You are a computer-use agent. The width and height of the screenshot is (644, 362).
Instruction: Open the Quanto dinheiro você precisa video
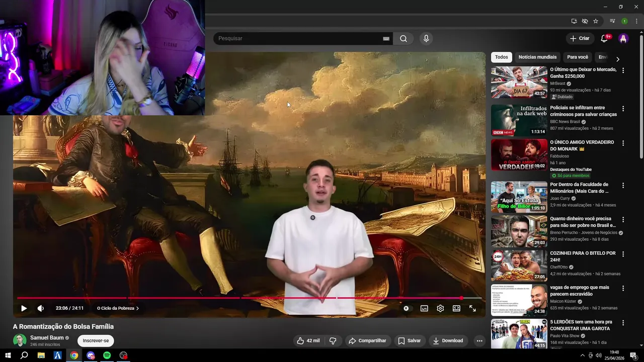[x=583, y=222]
